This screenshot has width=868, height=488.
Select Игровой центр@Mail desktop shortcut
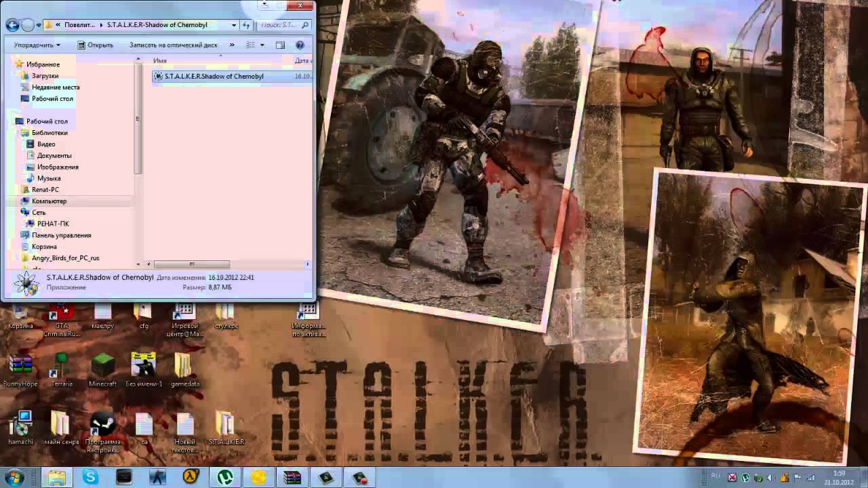click(x=184, y=319)
